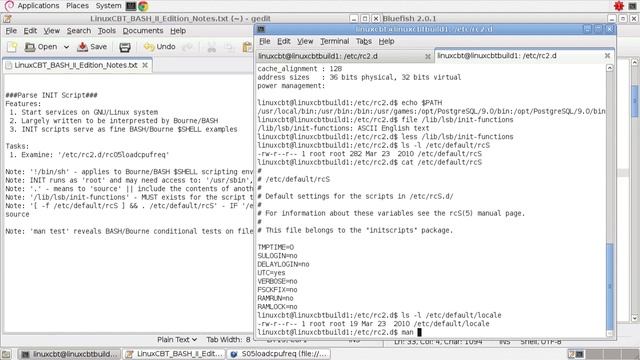Open gedit View menu

coord(51,31)
